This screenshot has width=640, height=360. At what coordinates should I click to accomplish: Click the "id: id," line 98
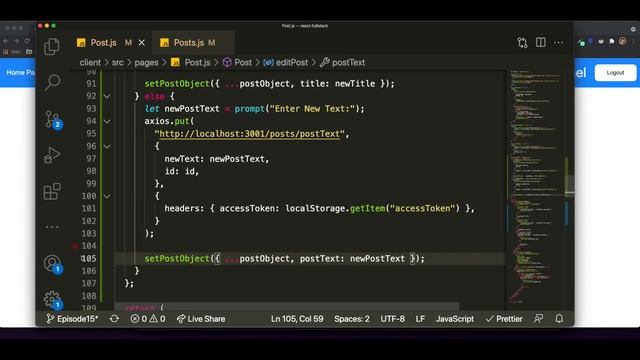coord(182,171)
